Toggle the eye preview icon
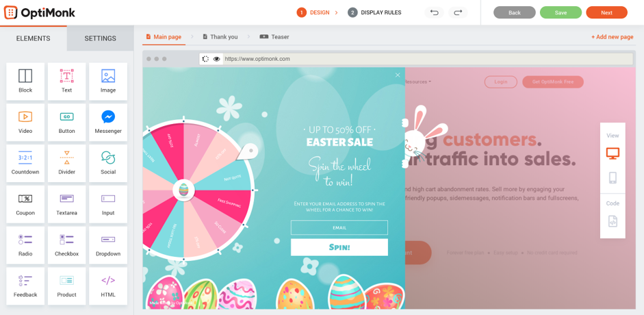 point(216,59)
